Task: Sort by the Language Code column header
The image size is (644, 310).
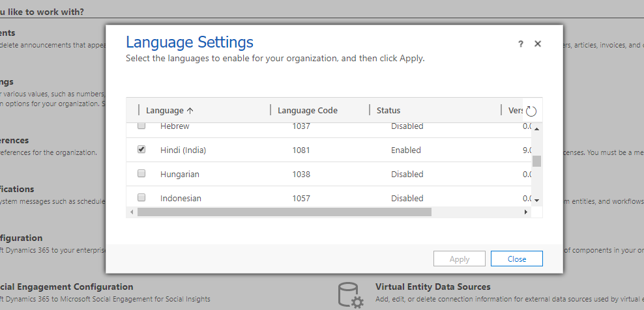Action: [308, 111]
